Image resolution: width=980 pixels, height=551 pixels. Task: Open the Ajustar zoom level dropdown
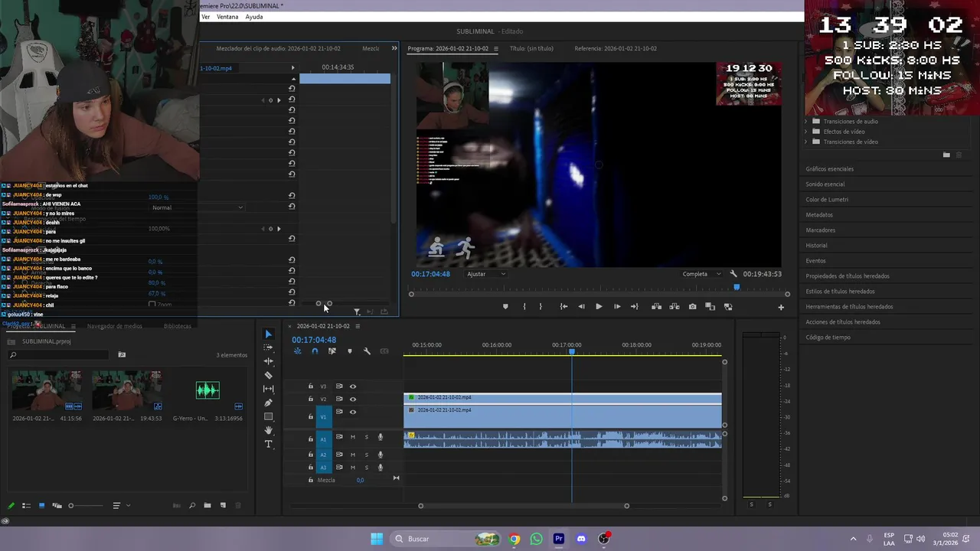click(486, 274)
